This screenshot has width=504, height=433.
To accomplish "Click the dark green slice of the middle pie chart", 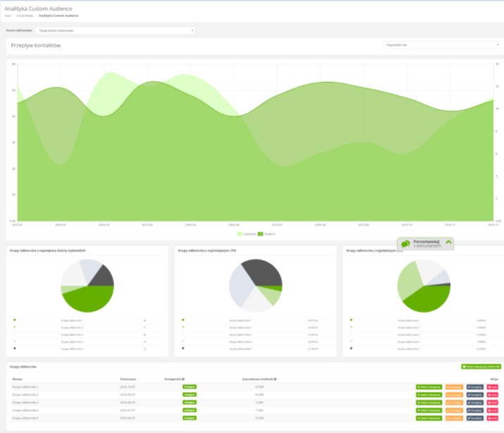I will coord(279,288).
